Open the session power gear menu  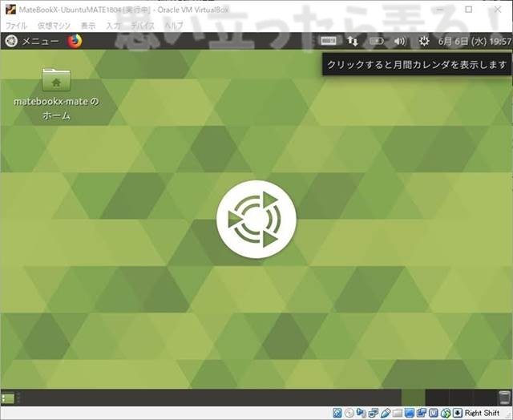(x=424, y=41)
